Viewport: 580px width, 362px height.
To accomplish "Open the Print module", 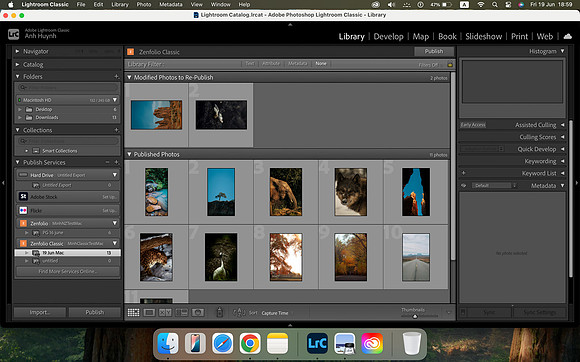I will click(519, 36).
